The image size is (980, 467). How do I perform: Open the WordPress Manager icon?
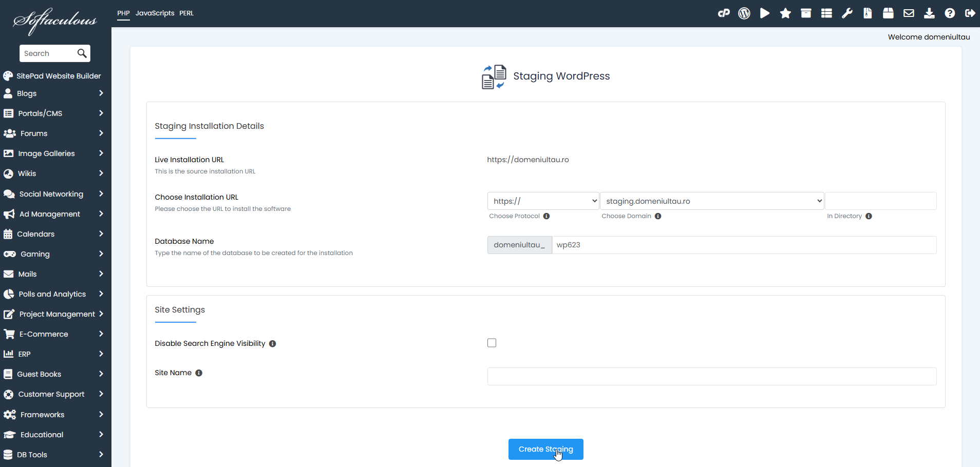744,13
